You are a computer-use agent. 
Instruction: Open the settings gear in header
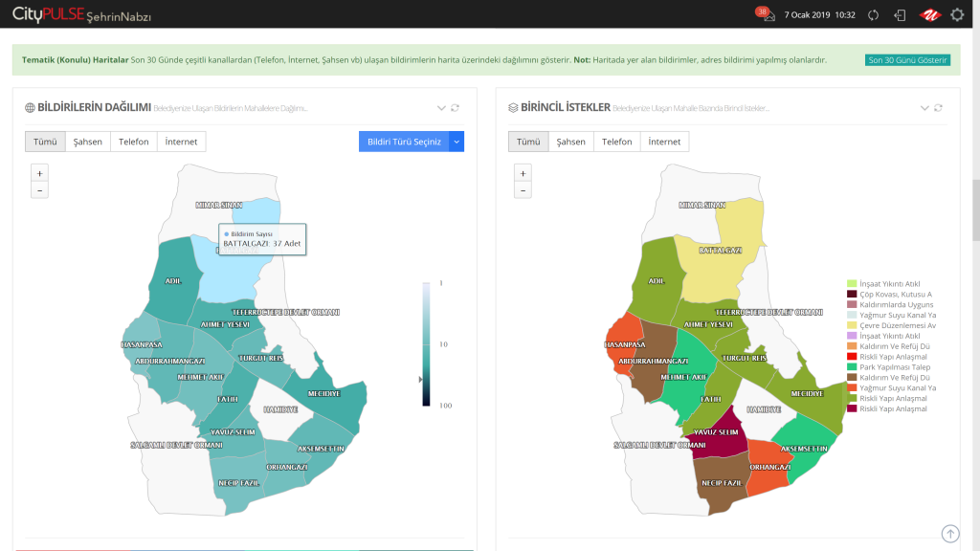coord(957,15)
